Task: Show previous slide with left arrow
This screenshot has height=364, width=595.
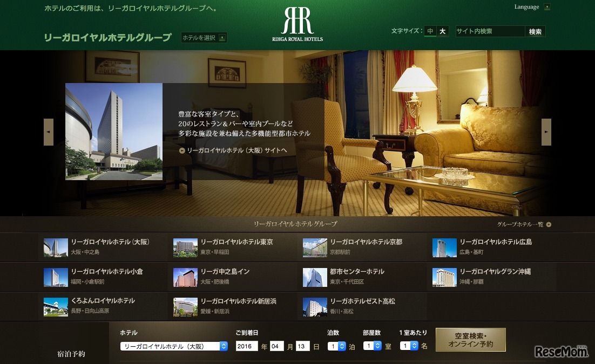Action: [x=49, y=132]
